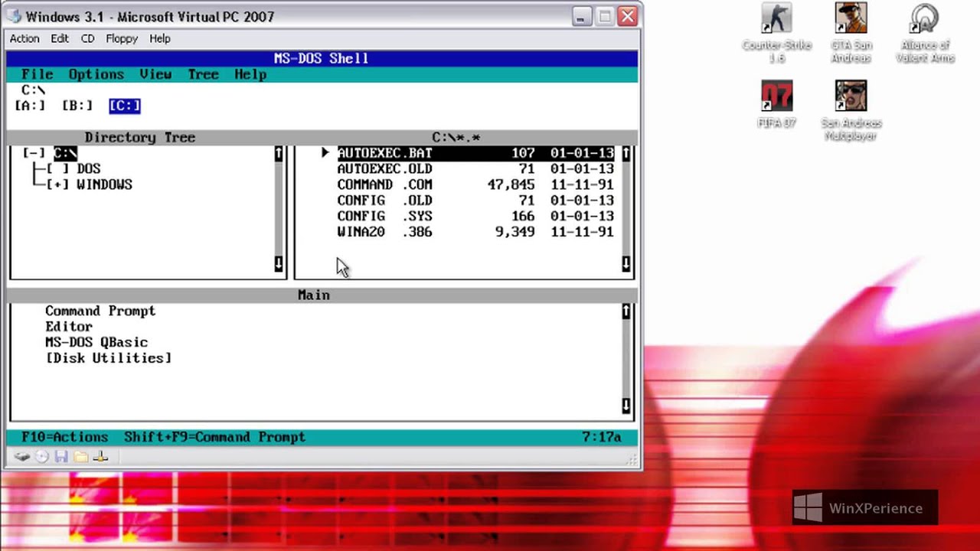
Task: Close the Virtual PC window
Action: click(x=628, y=16)
